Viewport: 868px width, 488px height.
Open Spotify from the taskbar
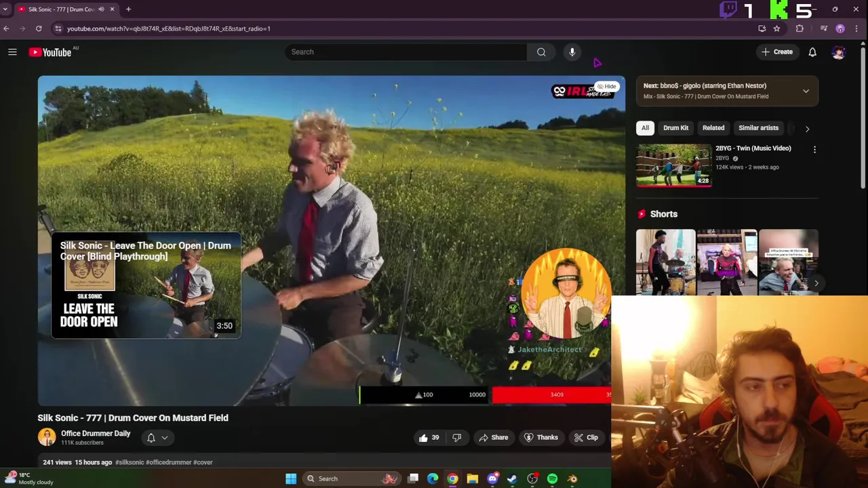552,479
